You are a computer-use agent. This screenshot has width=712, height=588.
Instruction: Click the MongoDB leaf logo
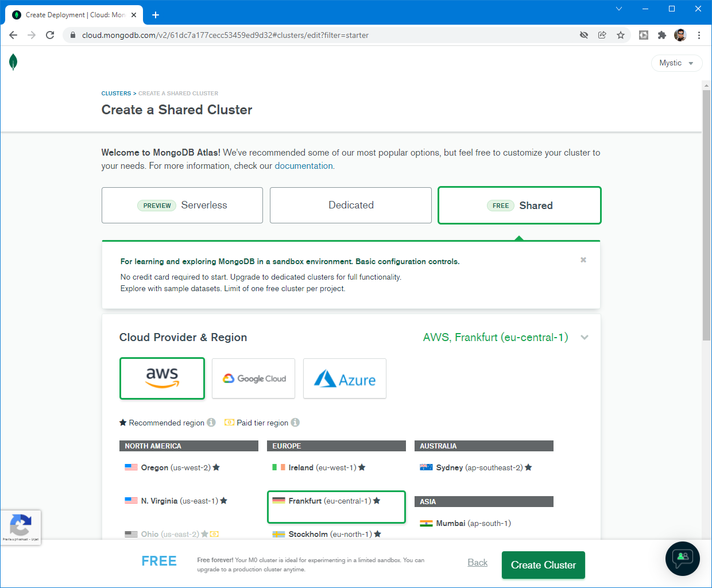tap(13, 62)
